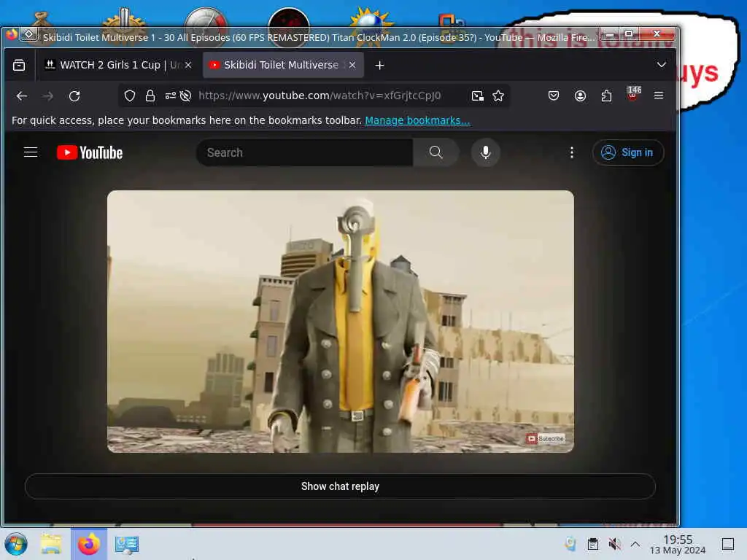Open file manager from taskbar
Image resolution: width=747 pixels, height=560 pixels.
point(51,544)
